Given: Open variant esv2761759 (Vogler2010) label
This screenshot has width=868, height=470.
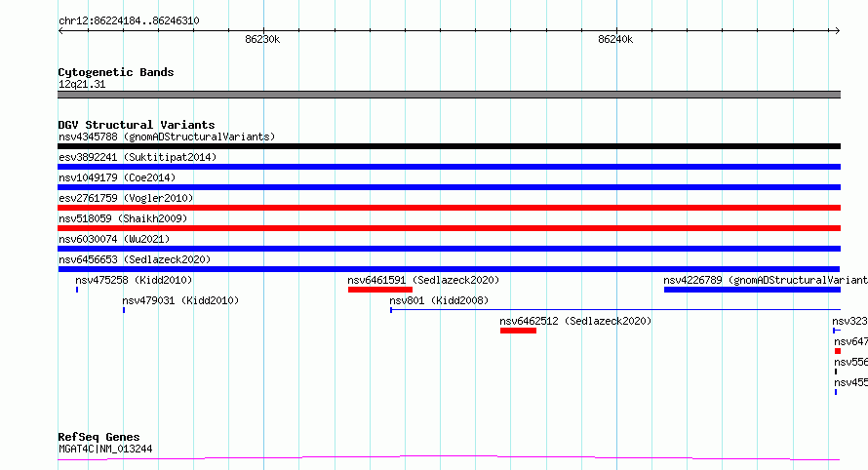Looking at the screenshot, I should click(x=126, y=198).
